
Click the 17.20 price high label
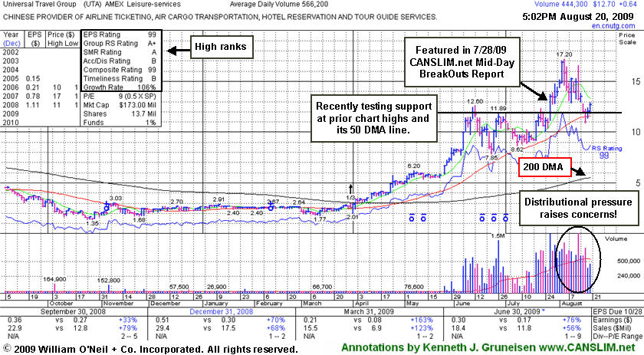tap(563, 54)
